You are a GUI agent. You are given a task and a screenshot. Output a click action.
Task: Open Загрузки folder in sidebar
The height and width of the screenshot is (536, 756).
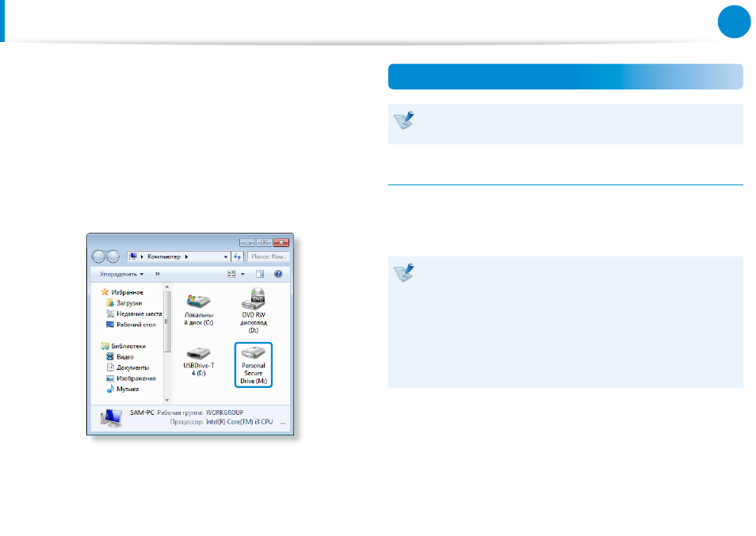pyautogui.click(x=124, y=303)
